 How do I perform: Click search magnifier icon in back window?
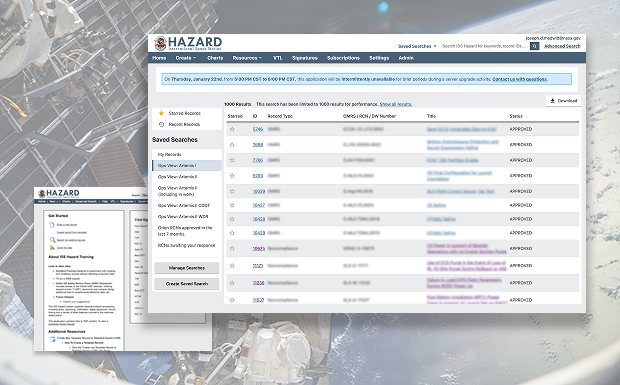(x=52, y=240)
